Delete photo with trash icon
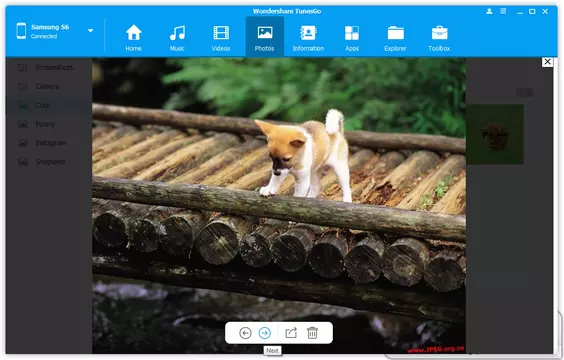 (x=312, y=333)
